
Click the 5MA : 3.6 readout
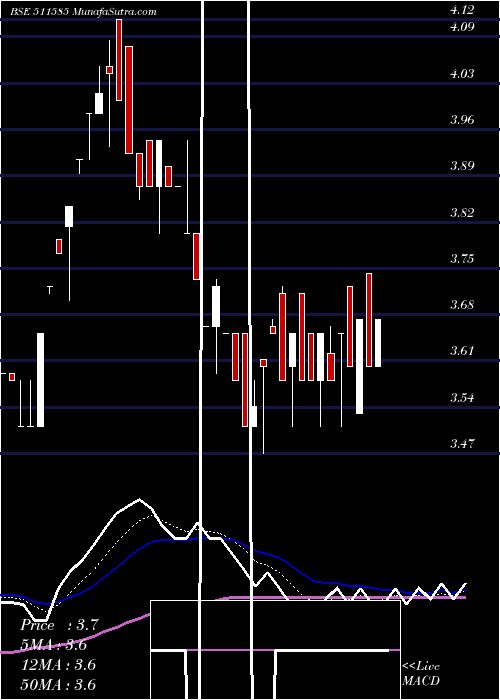[x=54, y=645]
